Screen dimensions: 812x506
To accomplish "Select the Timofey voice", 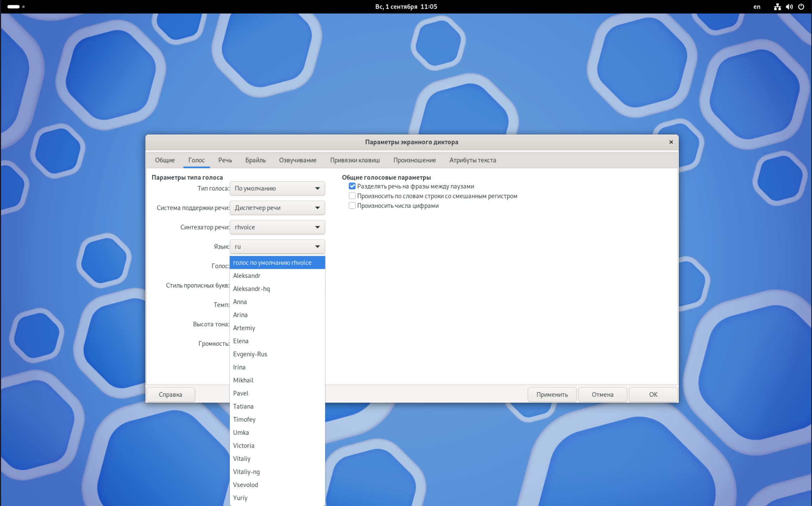I will [277, 419].
